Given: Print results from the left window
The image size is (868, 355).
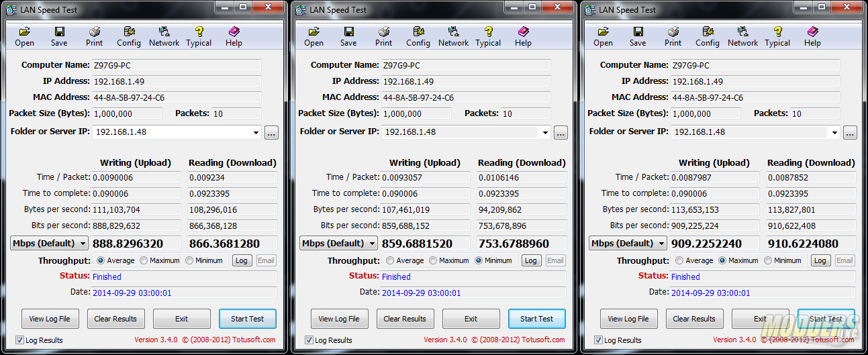Looking at the screenshot, I should pos(95,37).
